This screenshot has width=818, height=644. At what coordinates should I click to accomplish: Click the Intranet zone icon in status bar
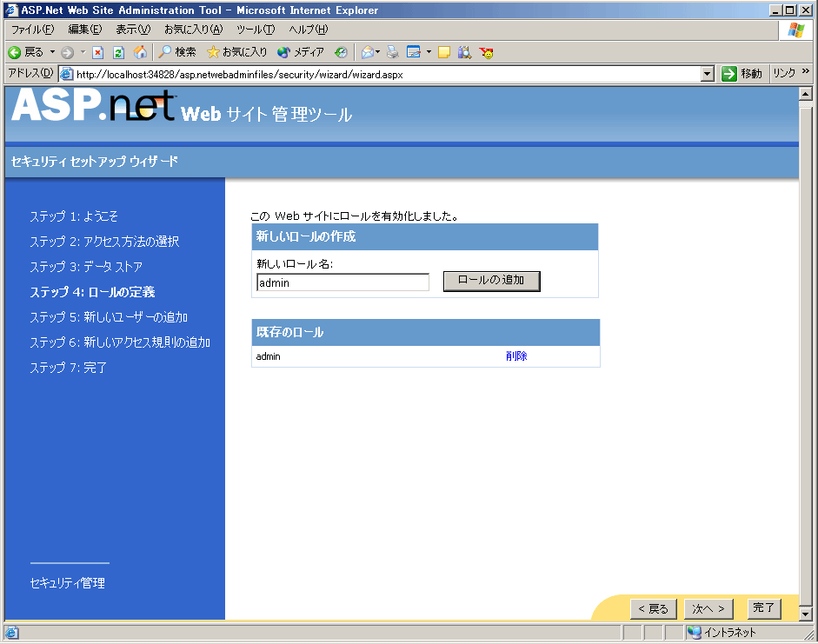pyautogui.click(x=695, y=633)
